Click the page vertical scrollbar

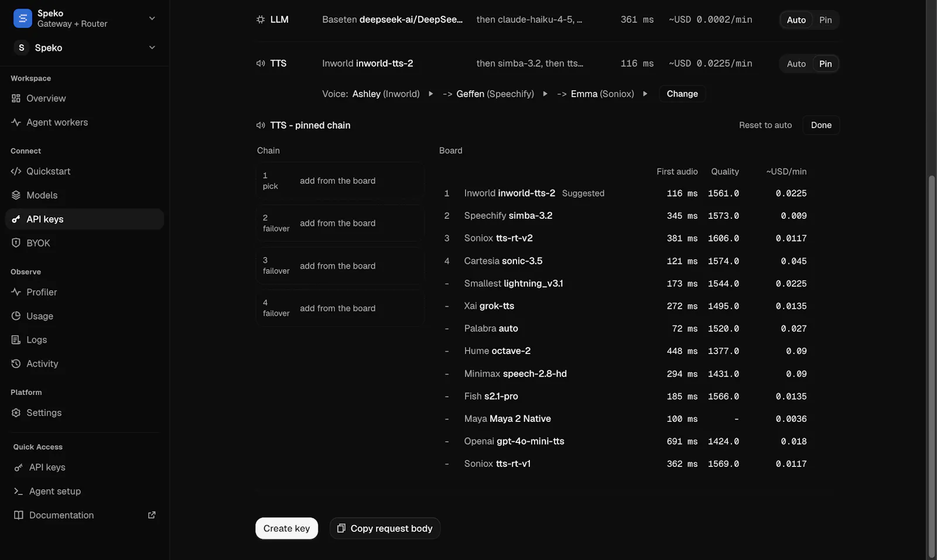point(932,366)
